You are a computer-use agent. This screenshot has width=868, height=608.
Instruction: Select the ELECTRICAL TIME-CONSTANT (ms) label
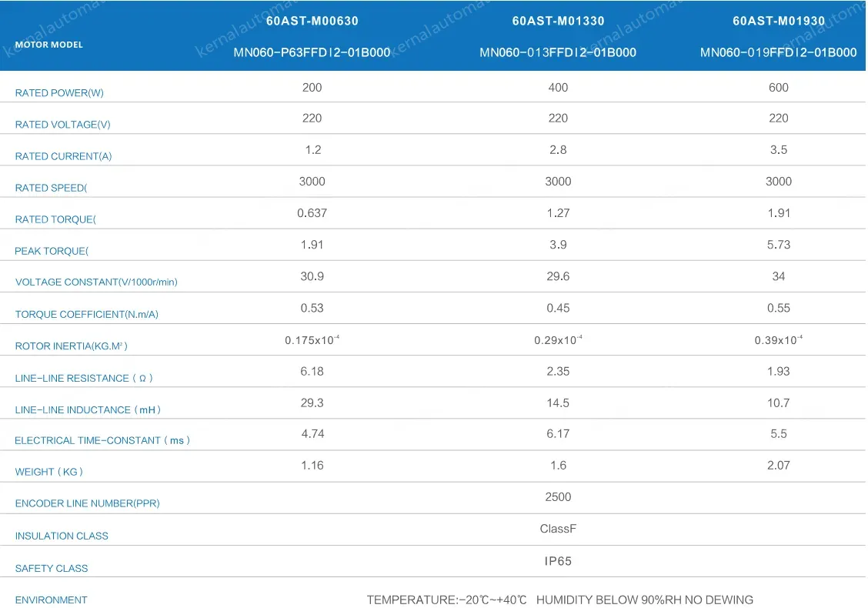pyautogui.click(x=102, y=441)
